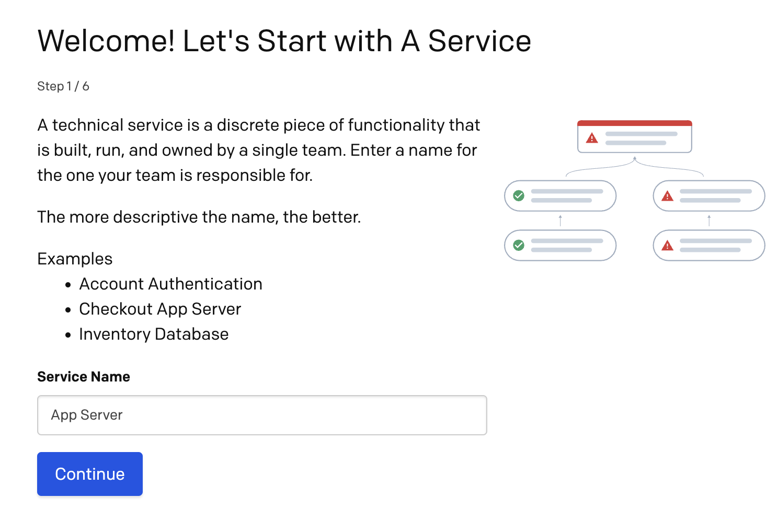This screenshot has height=532, width=778.
Task: Click the Account Authentication example item
Action: 170,284
